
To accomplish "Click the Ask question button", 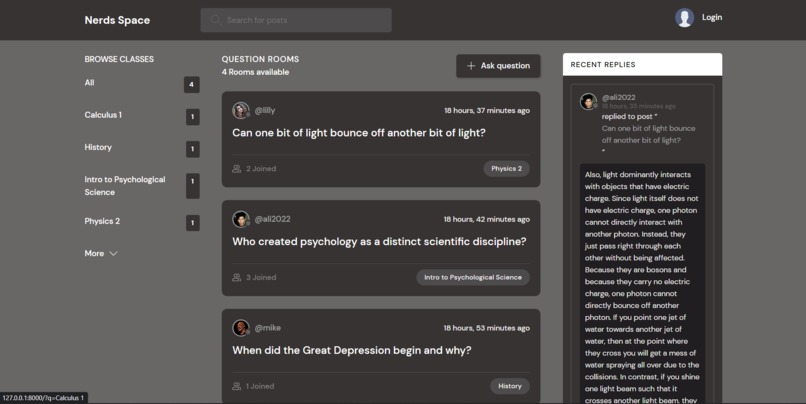I will click(x=498, y=66).
